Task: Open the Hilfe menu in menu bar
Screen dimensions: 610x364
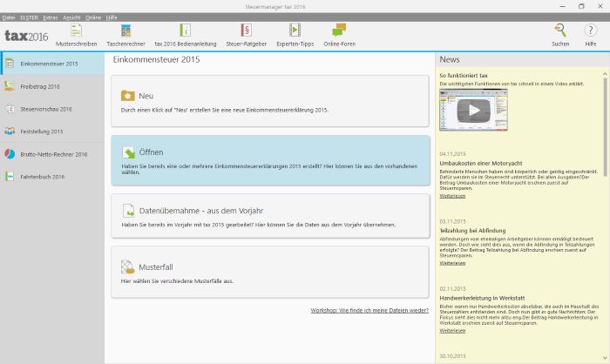Action: pyautogui.click(x=112, y=17)
